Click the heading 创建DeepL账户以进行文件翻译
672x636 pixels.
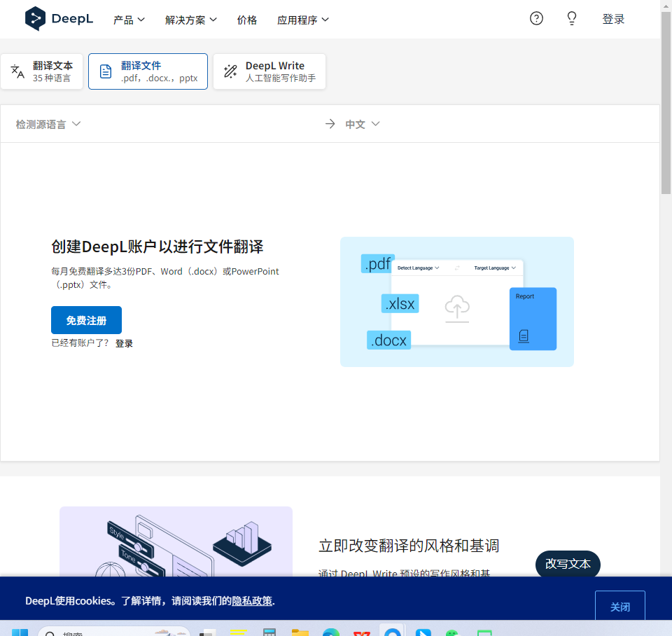157,247
